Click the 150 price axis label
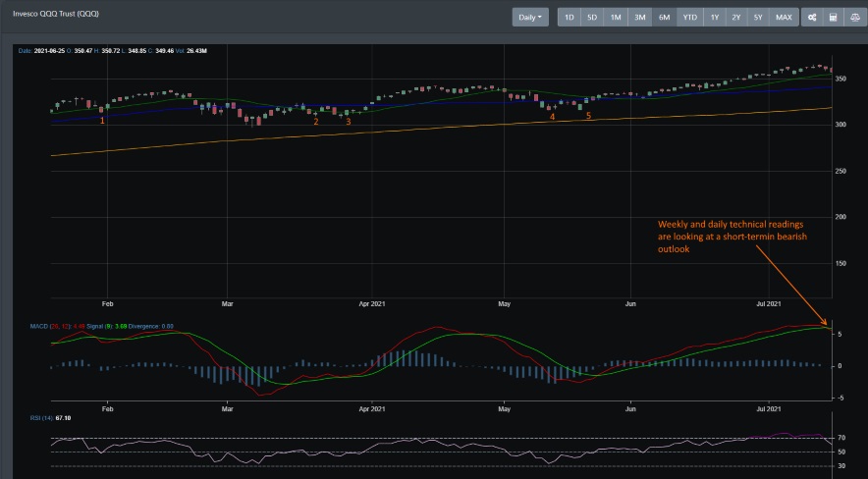 [841, 263]
